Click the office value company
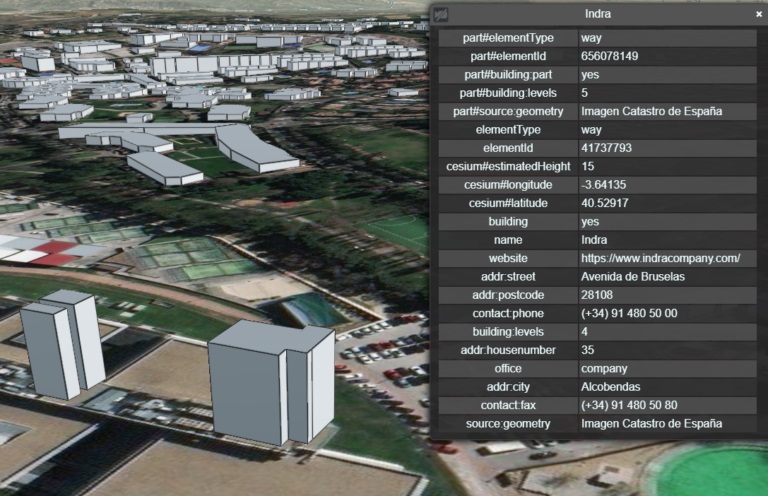The width and height of the screenshot is (768, 496). click(604, 369)
